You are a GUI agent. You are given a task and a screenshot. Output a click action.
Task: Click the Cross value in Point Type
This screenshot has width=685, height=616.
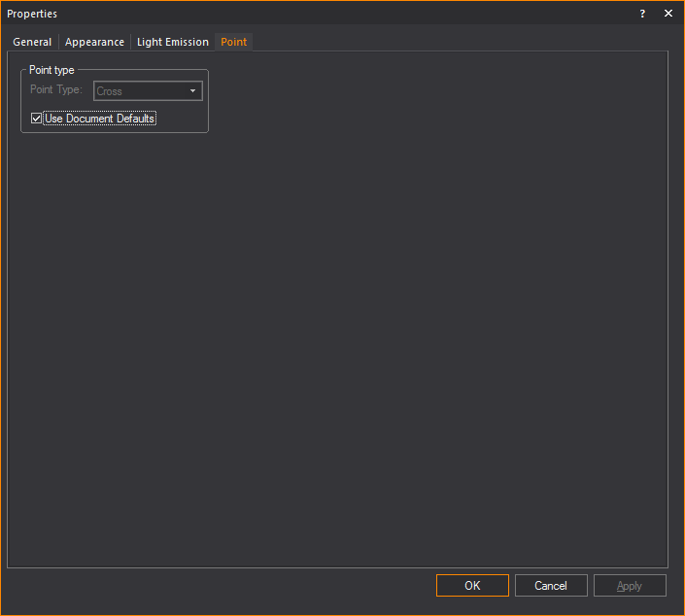tap(110, 91)
